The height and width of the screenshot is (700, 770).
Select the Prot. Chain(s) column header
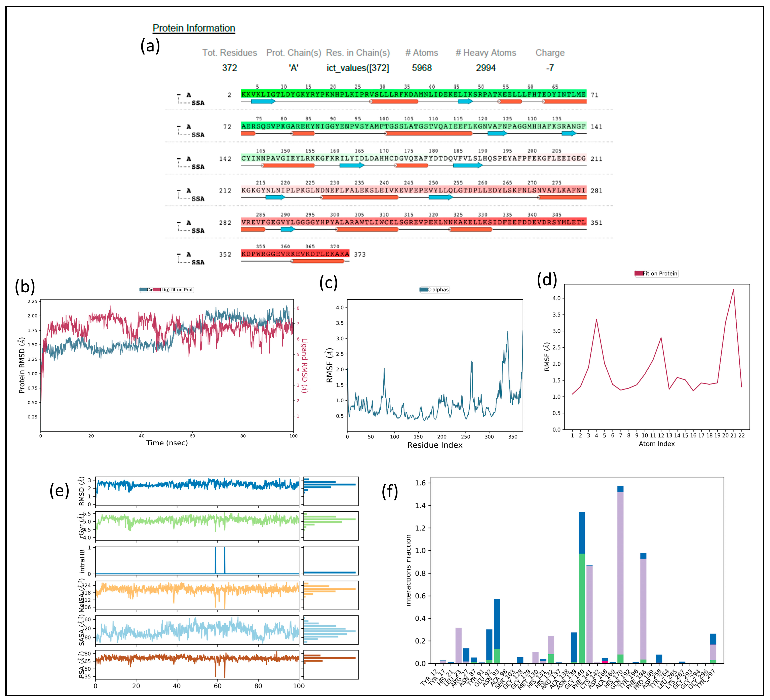[294, 53]
